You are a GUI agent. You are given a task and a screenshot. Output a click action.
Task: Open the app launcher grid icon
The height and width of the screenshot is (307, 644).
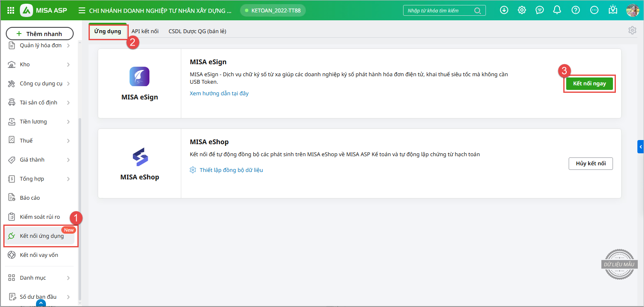(11, 10)
